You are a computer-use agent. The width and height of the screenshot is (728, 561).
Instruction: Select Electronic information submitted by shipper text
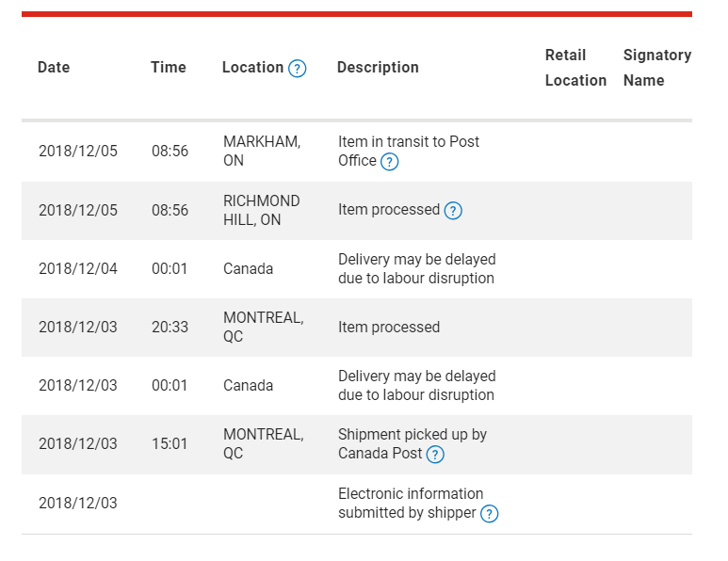(411, 503)
